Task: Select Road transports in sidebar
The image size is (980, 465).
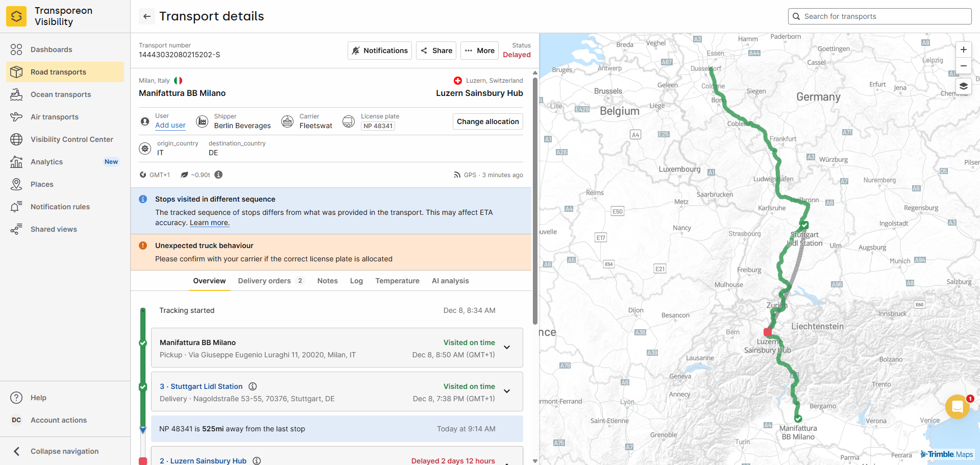Action: (x=65, y=72)
